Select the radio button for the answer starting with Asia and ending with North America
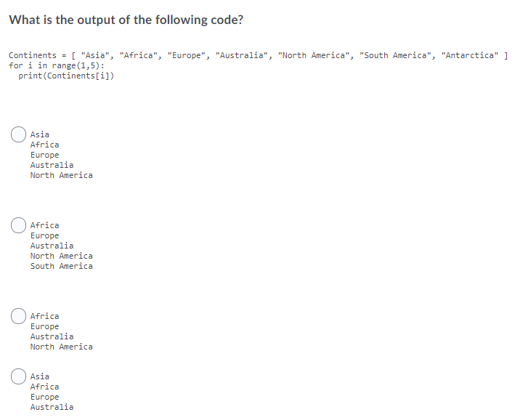528x420 pixels. tap(18, 134)
